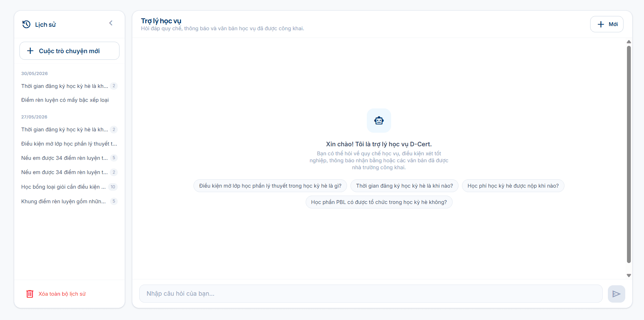644x320 pixels.
Task: Click the 10 message count badge
Action: 113,187
